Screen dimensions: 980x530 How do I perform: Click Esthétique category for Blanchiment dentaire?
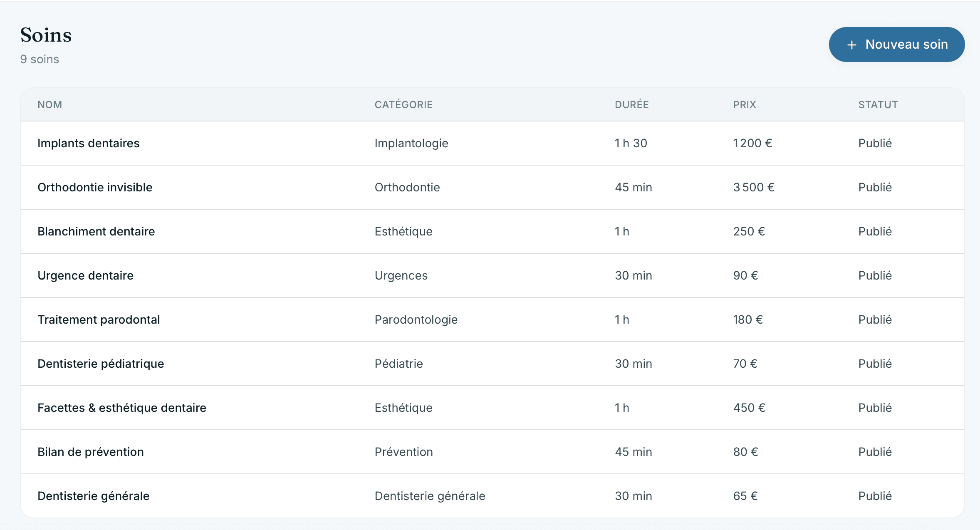403,231
